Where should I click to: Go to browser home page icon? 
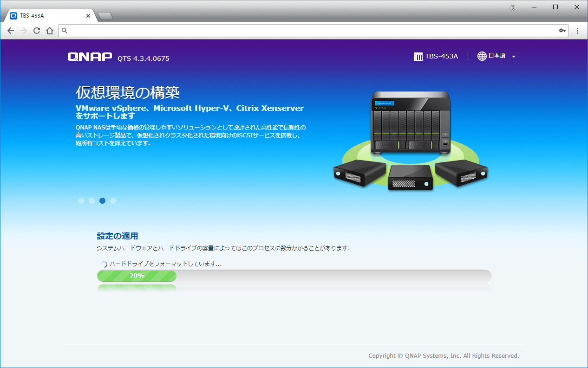50,31
